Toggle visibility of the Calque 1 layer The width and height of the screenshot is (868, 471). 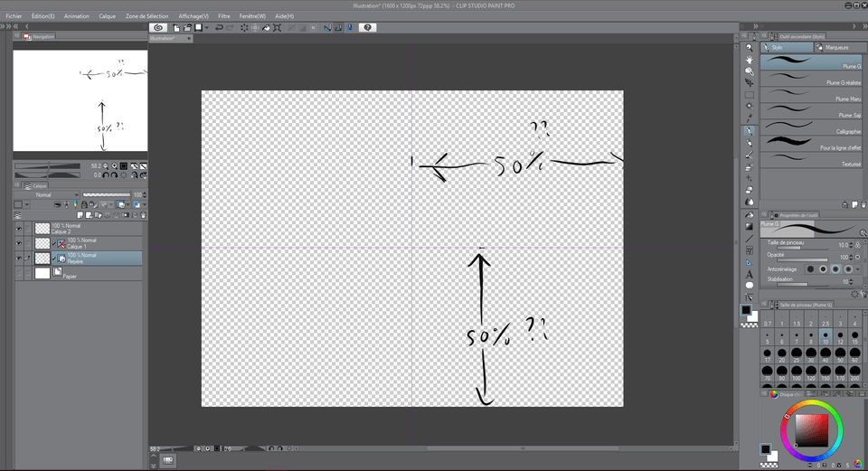coord(19,243)
